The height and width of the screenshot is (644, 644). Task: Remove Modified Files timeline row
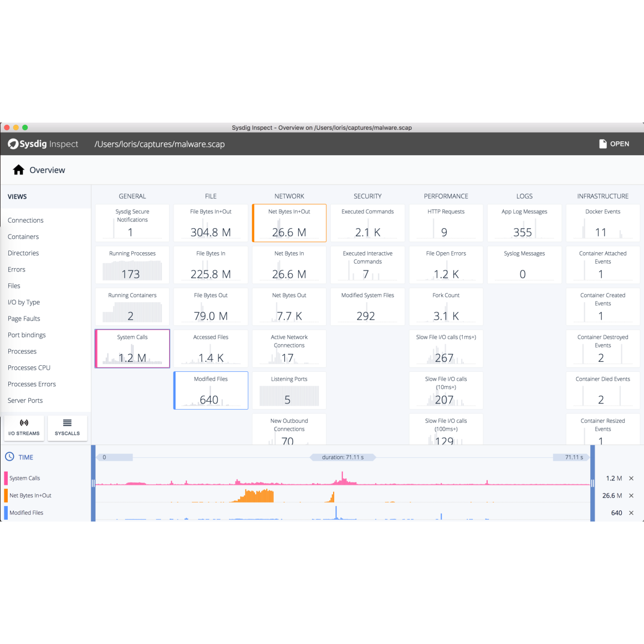631,513
